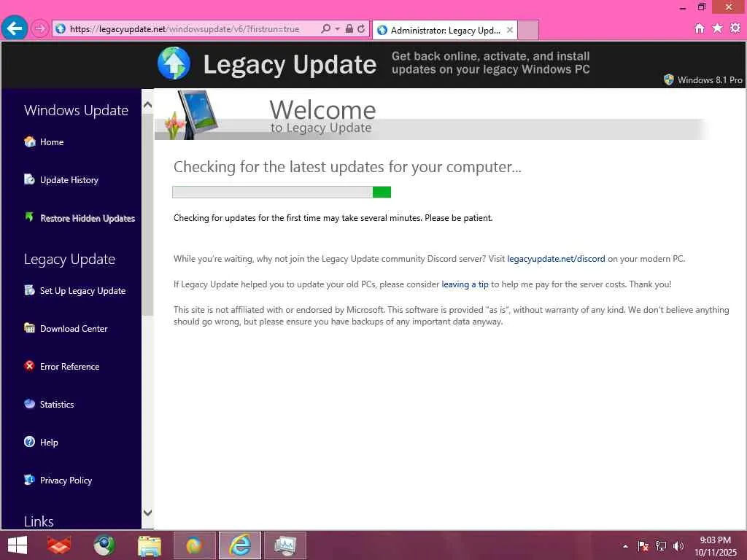This screenshot has width=747, height=560.
Task: Switch to the Legacy Update taskbar app
Action: pos(194,545)
